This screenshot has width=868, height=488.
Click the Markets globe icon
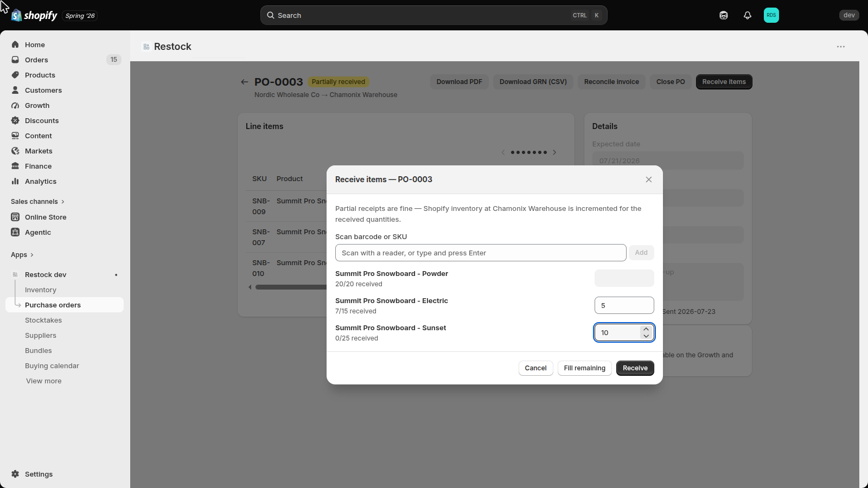[15, 151]
